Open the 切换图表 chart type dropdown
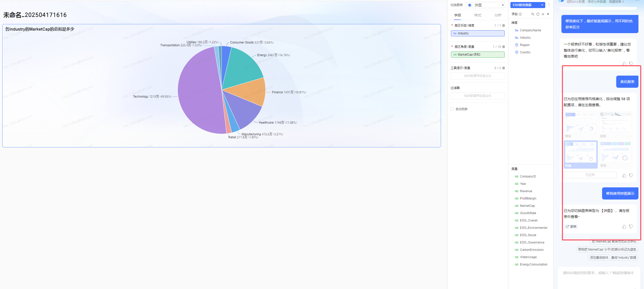 click(x=485, y=5)
